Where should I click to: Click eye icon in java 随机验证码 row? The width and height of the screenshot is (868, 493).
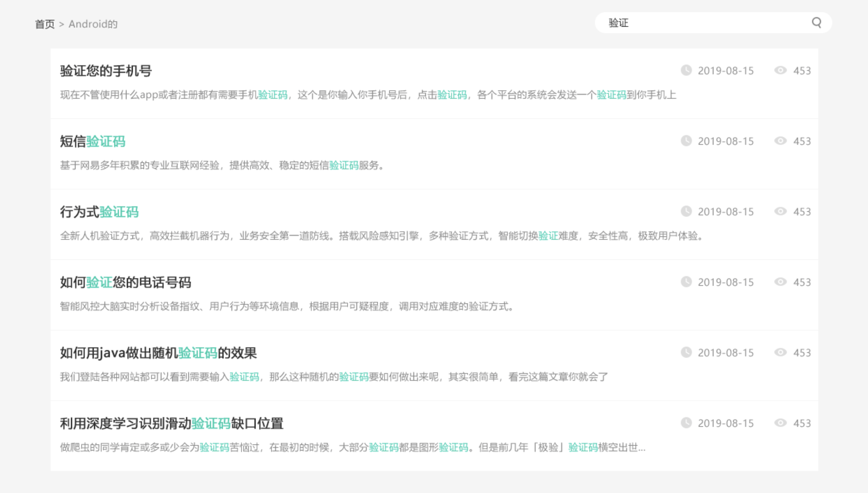pos(780,352)
